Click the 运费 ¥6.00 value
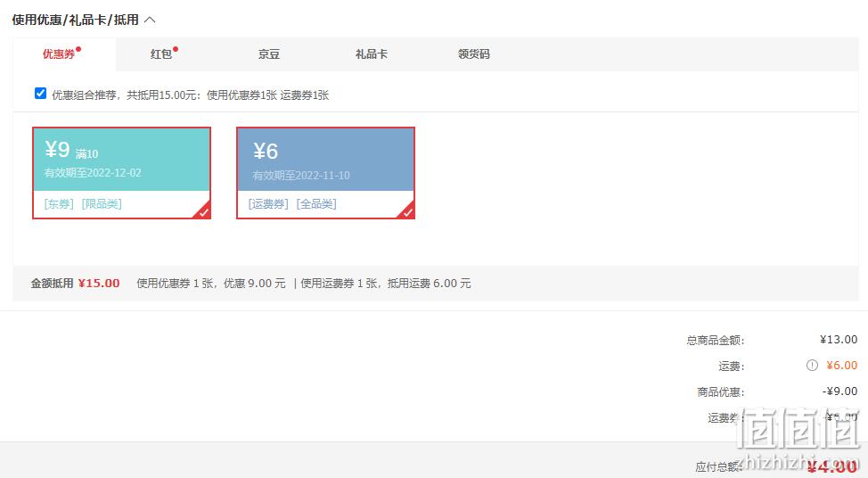Image resolution: width=868 pixels, height=478 pixels. (842, 365)
